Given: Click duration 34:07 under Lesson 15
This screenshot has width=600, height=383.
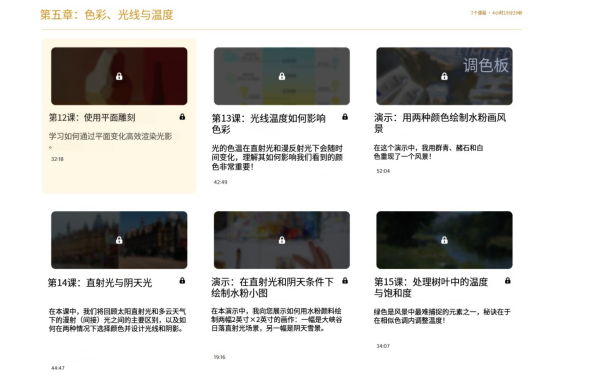Looking at the screenshot, I should pyautogui.click(x=383, y=346).
